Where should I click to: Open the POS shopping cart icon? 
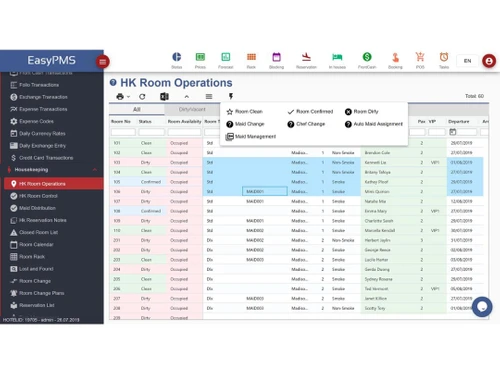coord(420,57)
